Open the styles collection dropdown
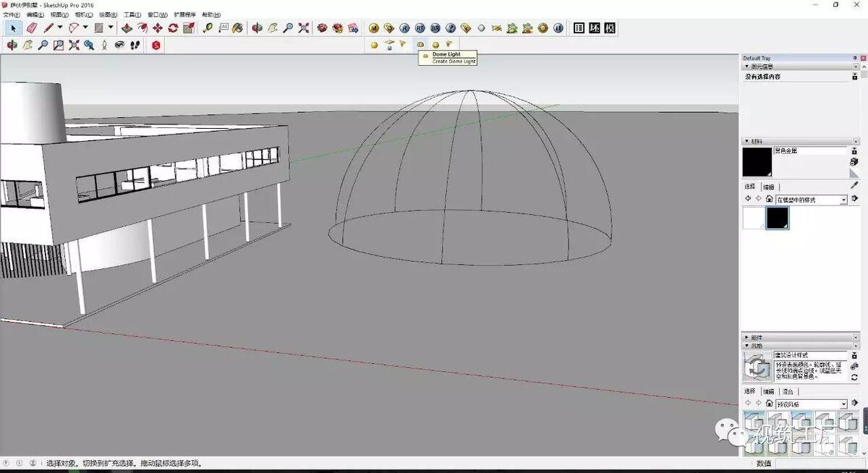This screenshot has height=473, width=868. (843, 404)
